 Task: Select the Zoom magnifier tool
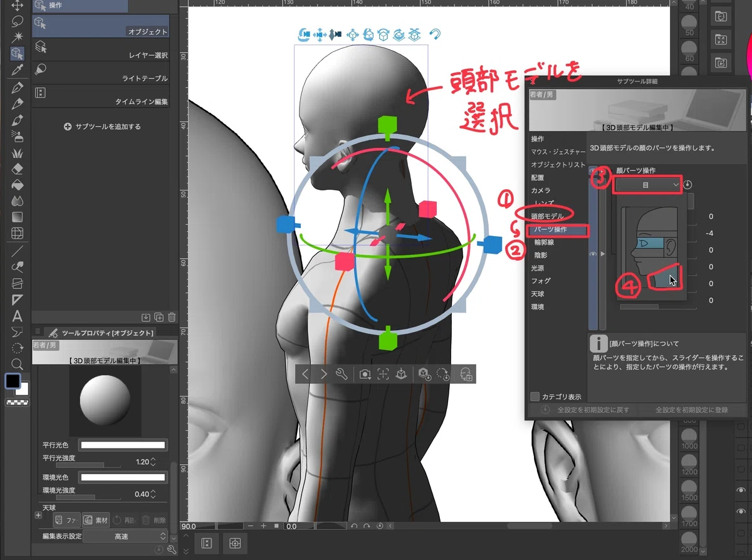18,364
